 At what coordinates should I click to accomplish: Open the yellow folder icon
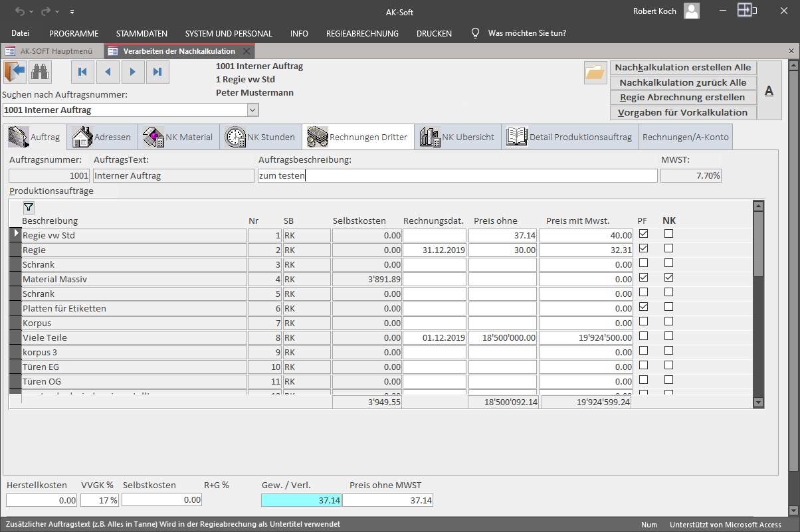coord(595,72)
